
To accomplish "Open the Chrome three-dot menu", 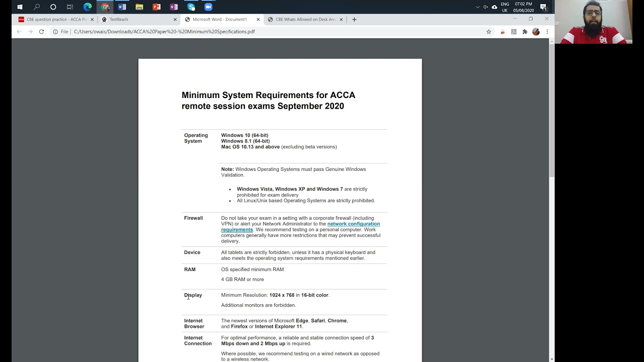I will [547, 32].
